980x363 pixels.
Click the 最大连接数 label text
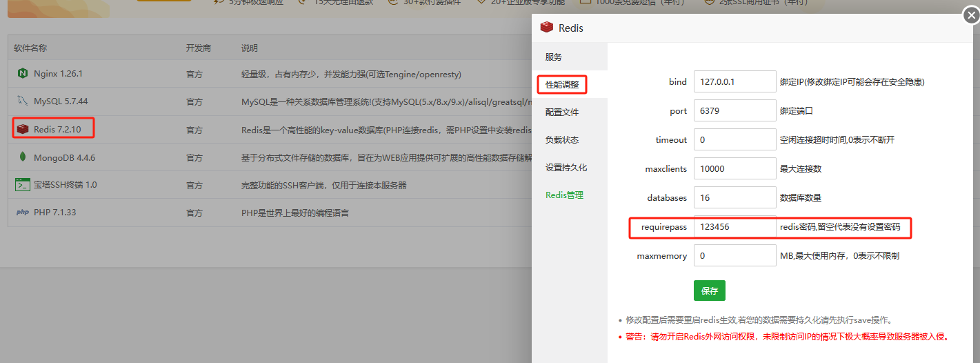coord(801,168)
